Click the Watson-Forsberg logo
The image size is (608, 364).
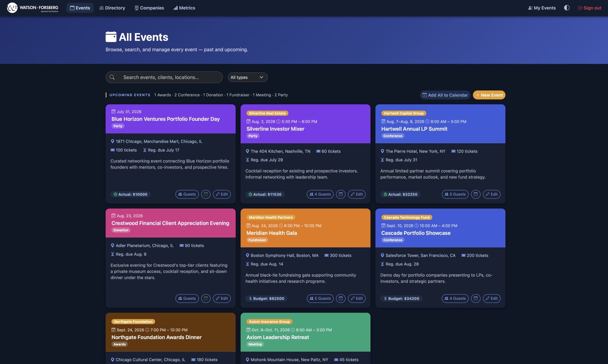click(x=33, y=8)
